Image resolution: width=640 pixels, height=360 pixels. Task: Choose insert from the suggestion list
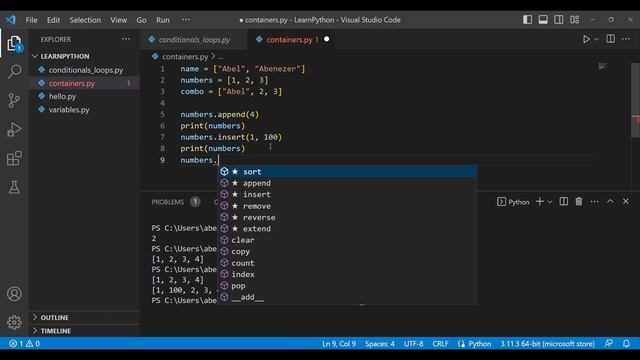[x=348, y=195]
